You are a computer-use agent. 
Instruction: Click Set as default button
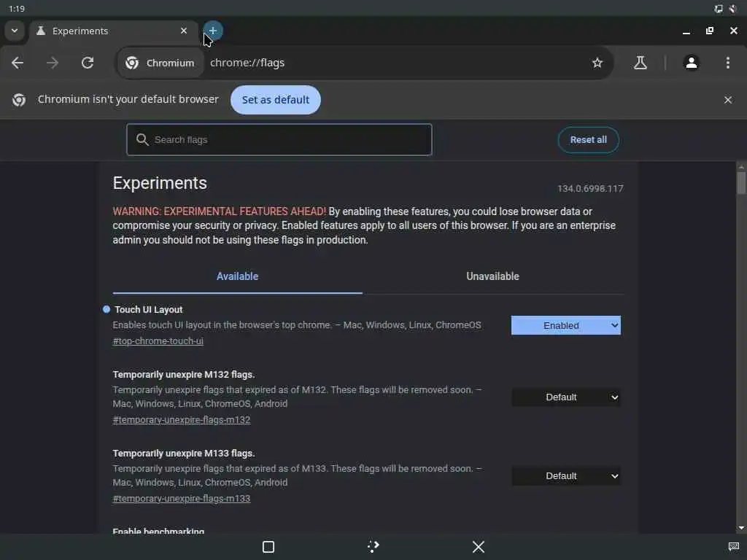pyautogui.click(x=275, y=100)
